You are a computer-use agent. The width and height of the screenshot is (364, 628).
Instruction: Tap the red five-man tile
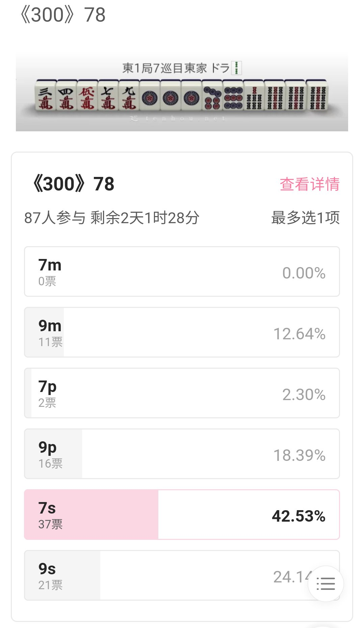(87, 96)
